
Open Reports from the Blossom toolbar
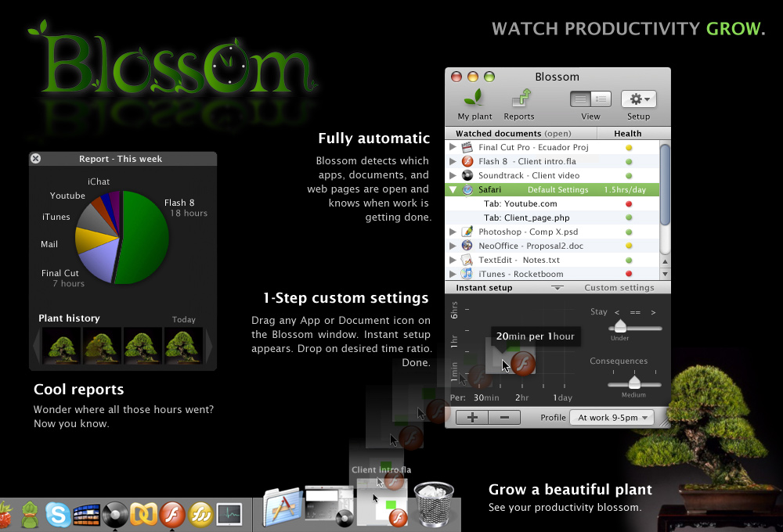519,104
